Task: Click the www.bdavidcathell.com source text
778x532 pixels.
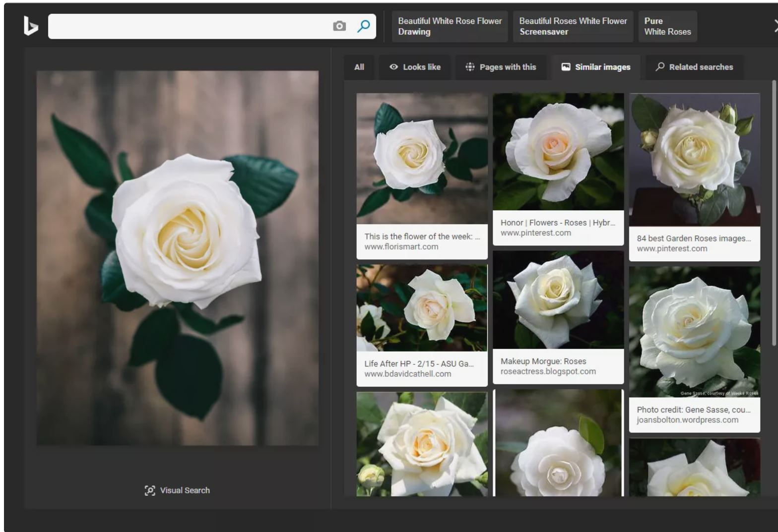Action: [x=408, y=374]
